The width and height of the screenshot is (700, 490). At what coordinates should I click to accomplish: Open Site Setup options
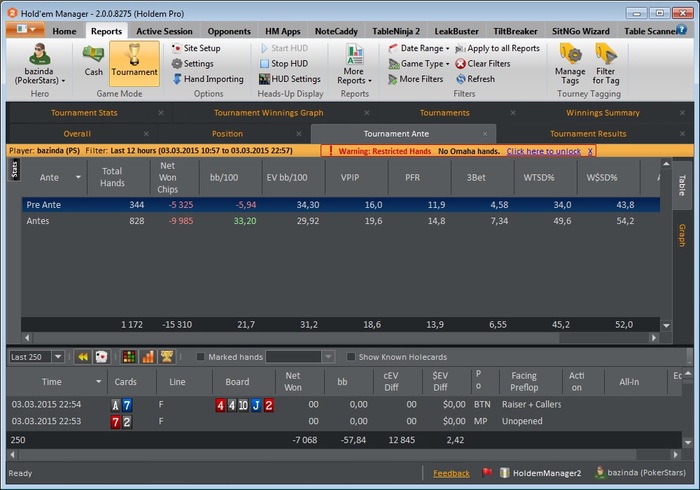196,48
